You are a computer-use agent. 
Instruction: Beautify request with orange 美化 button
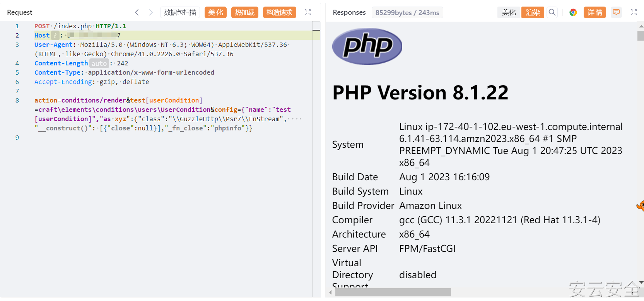(215, 12)
